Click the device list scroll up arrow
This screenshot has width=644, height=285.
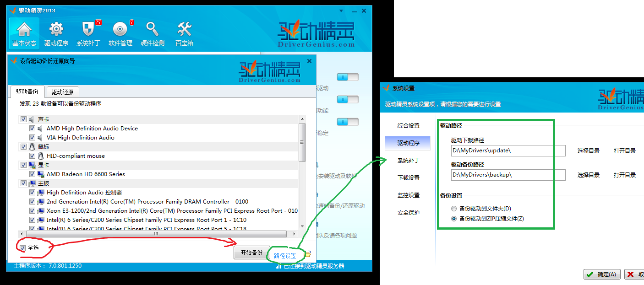302,119
